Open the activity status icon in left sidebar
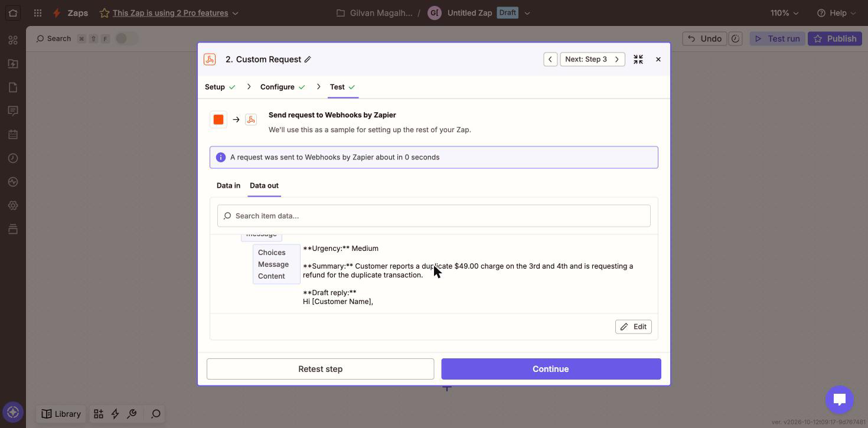 pos(13,182)
